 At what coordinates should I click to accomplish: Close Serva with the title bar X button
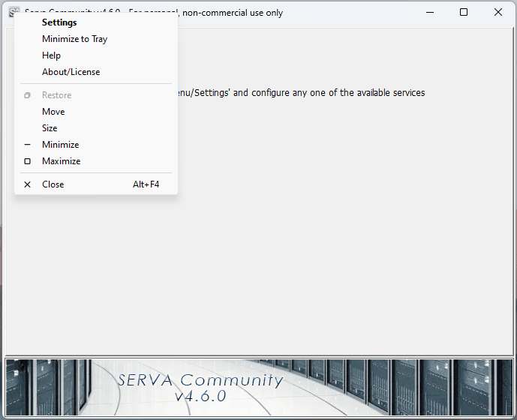tap(498, 12)
